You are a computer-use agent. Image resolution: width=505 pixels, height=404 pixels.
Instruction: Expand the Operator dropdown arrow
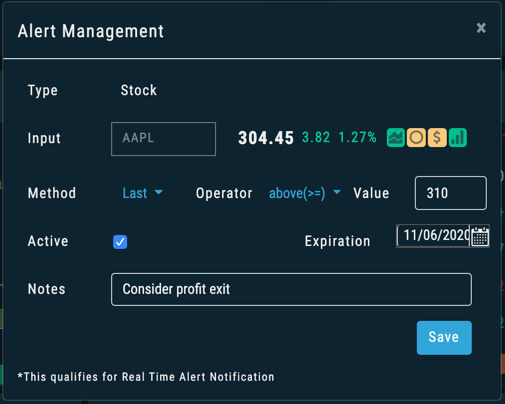pos(337,192)
